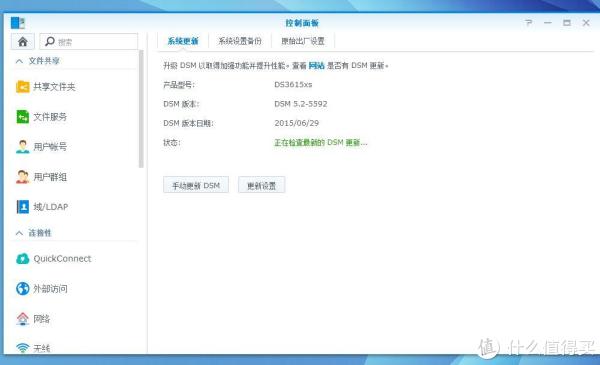Click the search magnifier icon
Image resolution: width=600 pixels, height=365 pixels.
click(50, 41)
